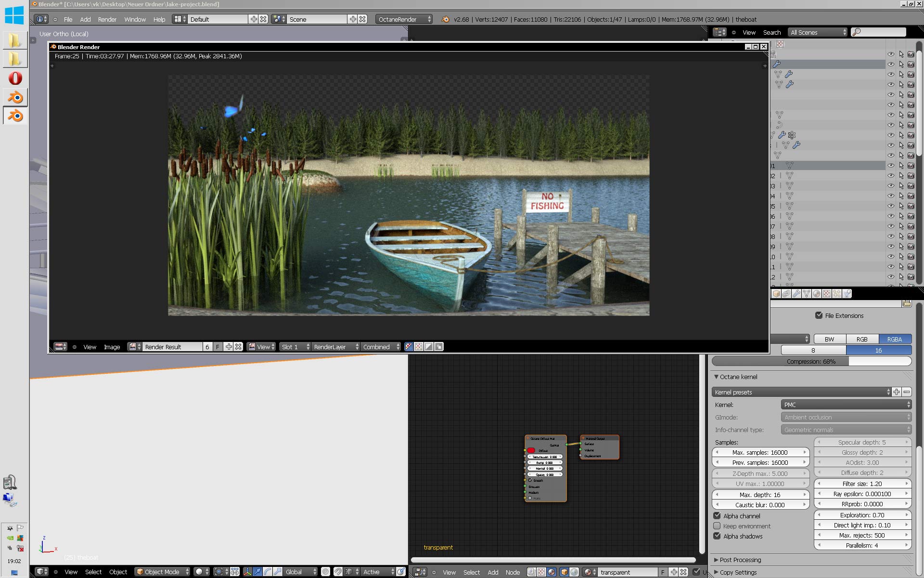Viewport: 924px width, 578px height.
Task: Open the Material sphere tab in properties
Action: click(817, 293)
